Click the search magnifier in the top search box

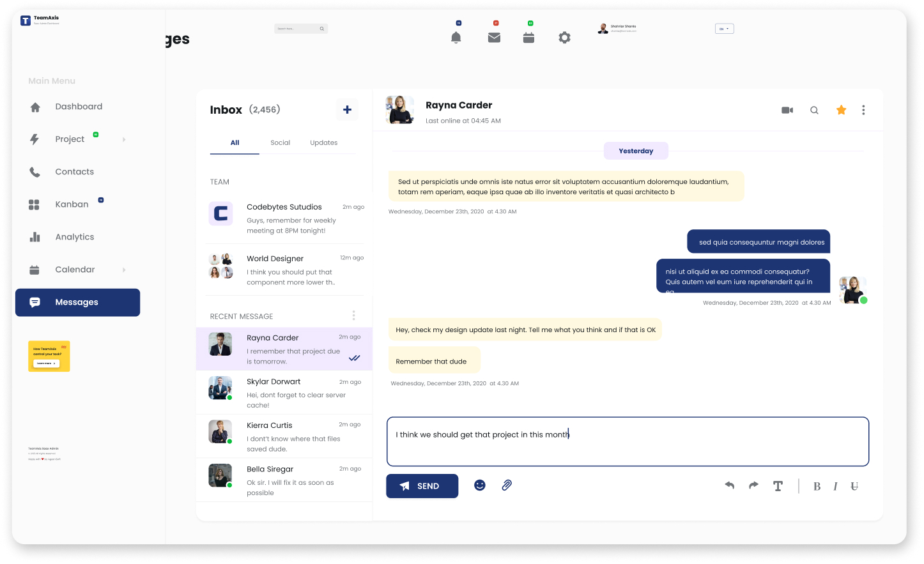[x=321, y=29]
